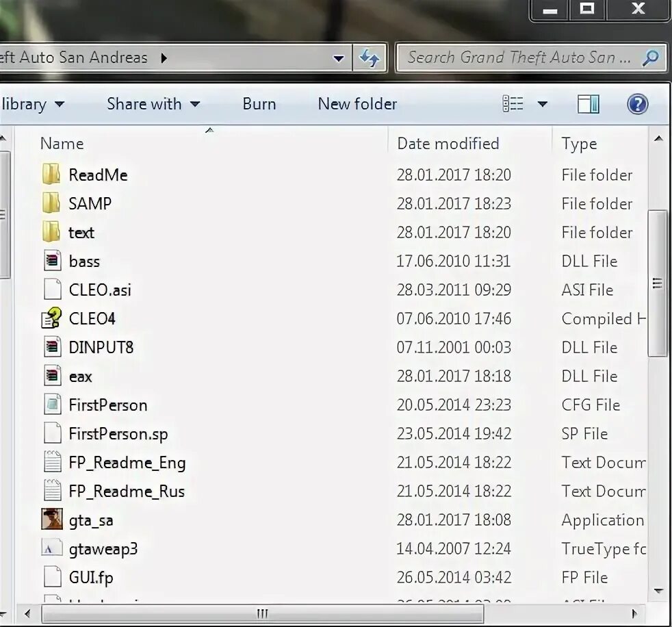Select the CLEO4 file name
672x627 pixels.
point(92,318)
